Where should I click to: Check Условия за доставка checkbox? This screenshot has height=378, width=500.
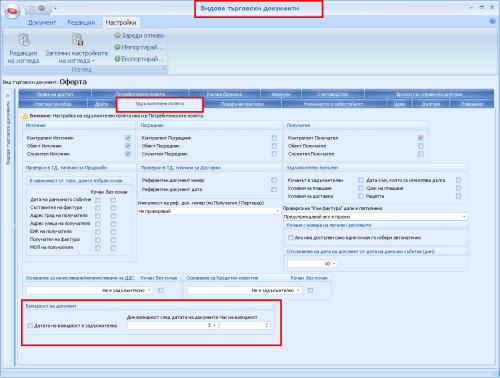point(361,196)
